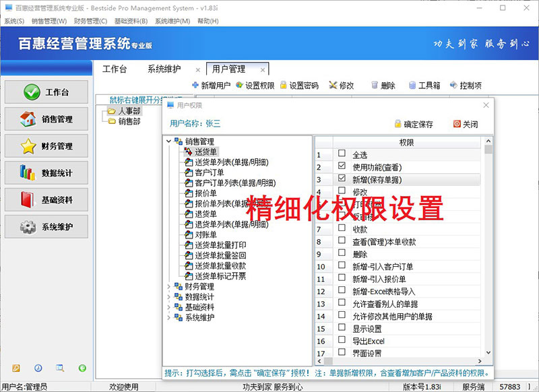Select 对账单 in the permission tree
This screenshot has height=392, width=539.
point(205,234)
